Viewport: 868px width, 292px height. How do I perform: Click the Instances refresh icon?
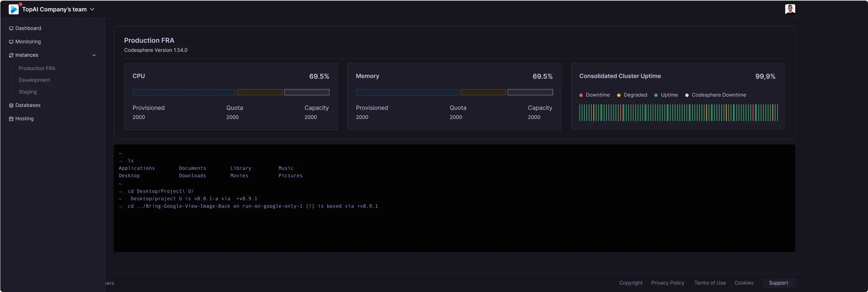coord(11,55)
